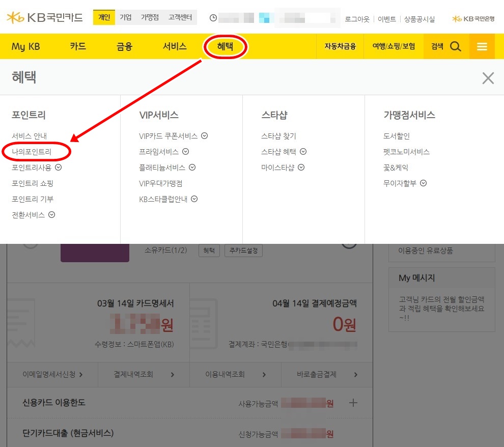Image resolution: width=504 pixels, height=447 pixels.
Task: Open the 서비스 menu
Action: [175, 46]
